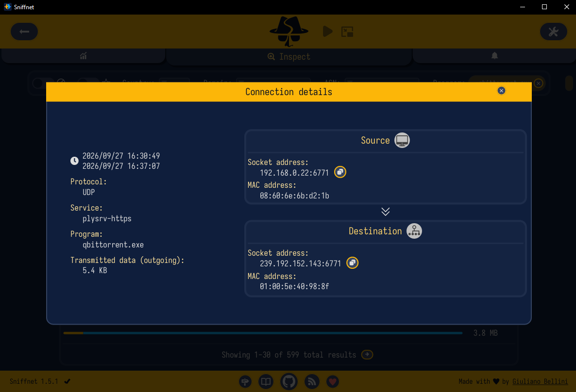
Task: Click the Destination network icon
Action: click(414, 231)
